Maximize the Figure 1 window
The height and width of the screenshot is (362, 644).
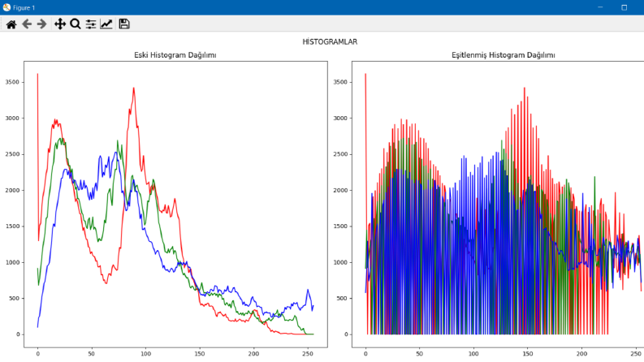click(624, 7)
